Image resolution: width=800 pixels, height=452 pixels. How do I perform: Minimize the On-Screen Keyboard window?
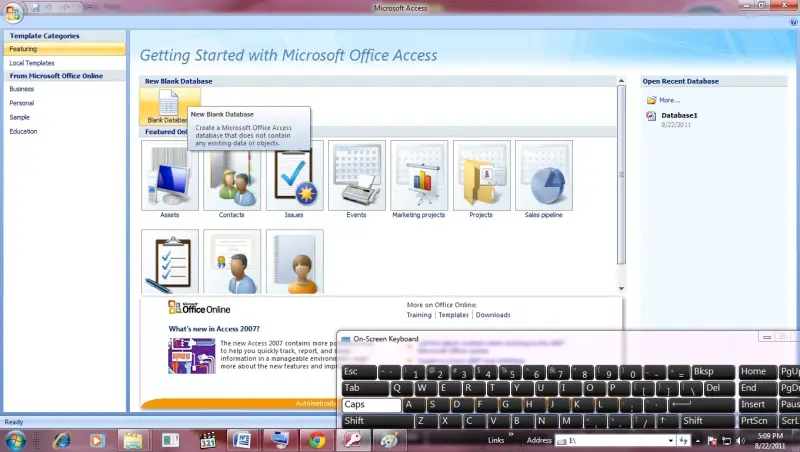(x=766, y=337)
